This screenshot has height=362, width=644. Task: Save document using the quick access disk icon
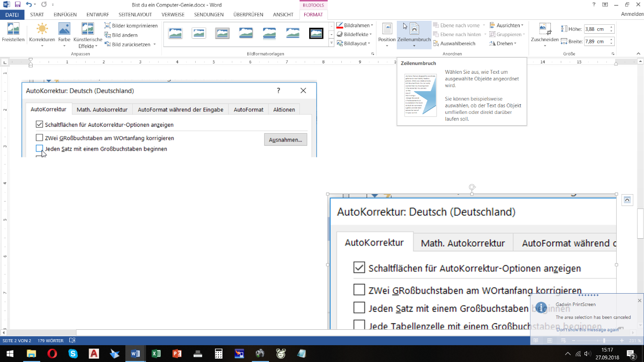18,4
